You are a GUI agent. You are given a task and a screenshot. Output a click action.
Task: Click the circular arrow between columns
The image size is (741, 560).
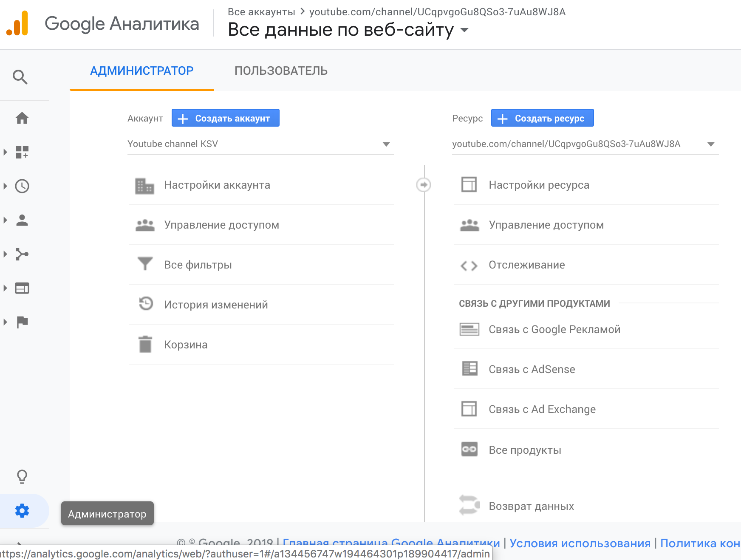tap(424, 184)
